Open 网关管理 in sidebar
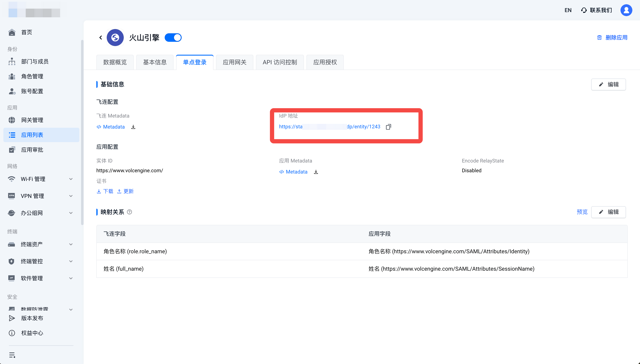This screenshot has height=364, width=640. (x=41, y=120)
